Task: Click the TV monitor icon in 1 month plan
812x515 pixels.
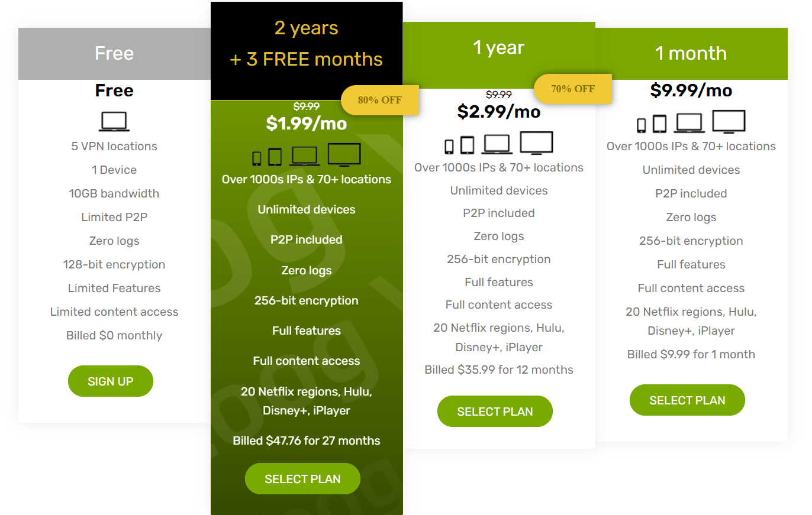Action: tap(729, 121)
